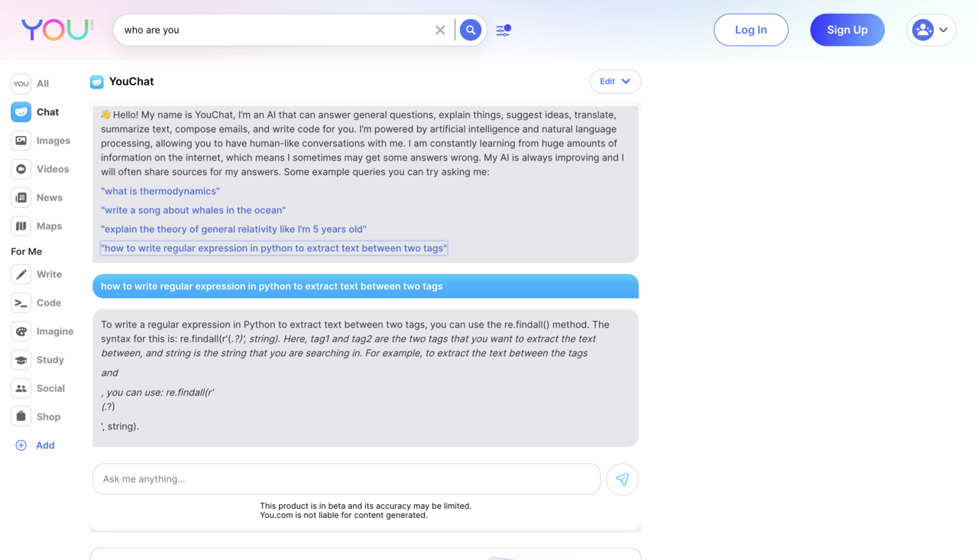Viewport: 978px width, 560px height.
Task: Open the Maps tab
Action: (37, 226)
